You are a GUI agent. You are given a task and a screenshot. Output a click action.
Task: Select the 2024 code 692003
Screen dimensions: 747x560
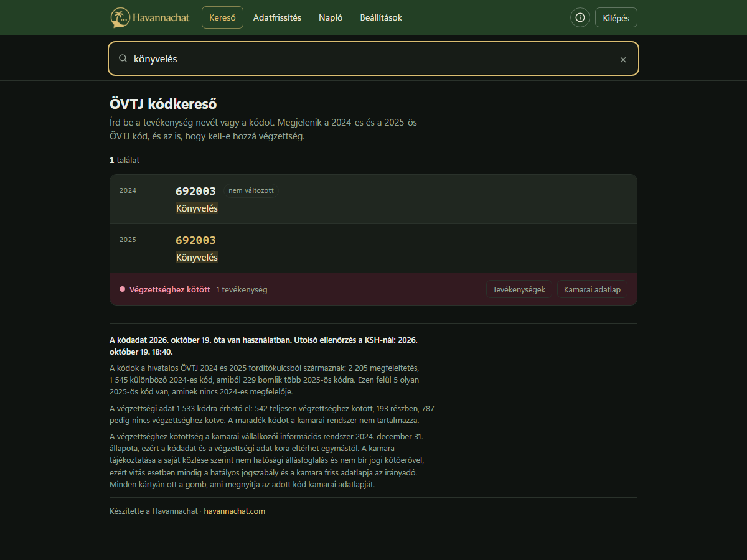pyautogui.click(x=195, y=191)
